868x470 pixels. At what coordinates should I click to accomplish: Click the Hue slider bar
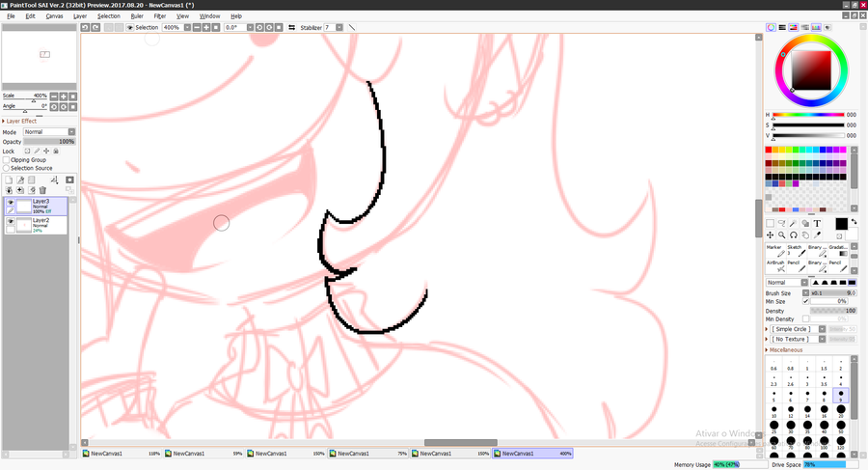coord(808,115)
